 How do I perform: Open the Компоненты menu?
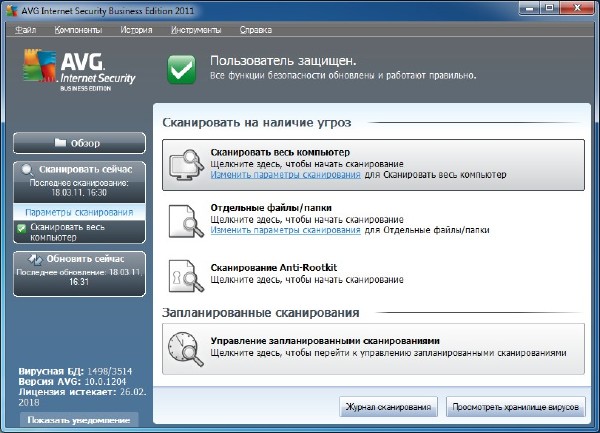point(78,30)
